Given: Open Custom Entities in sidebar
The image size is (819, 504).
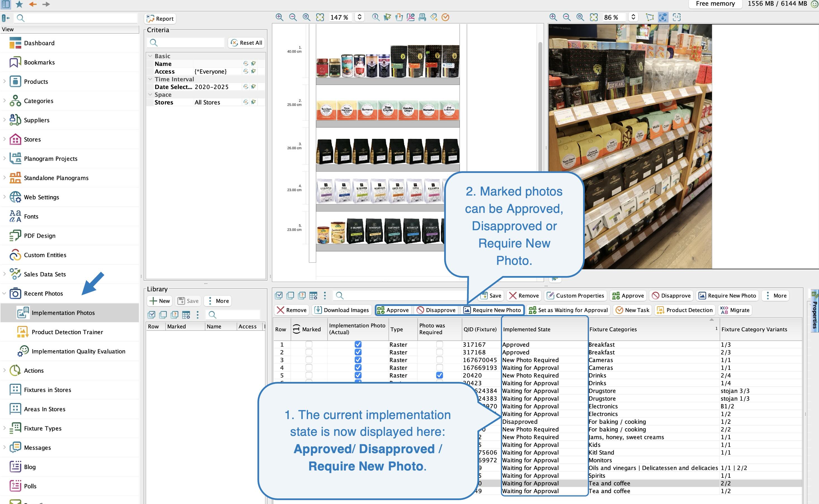Looking at the screenshot, I should (x=45, y=255).
